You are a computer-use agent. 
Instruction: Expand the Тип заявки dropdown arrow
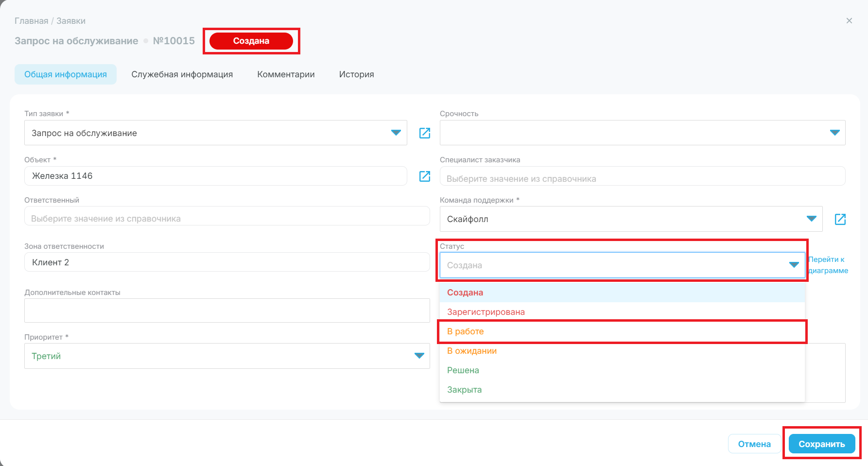click(x=396, y=133)
